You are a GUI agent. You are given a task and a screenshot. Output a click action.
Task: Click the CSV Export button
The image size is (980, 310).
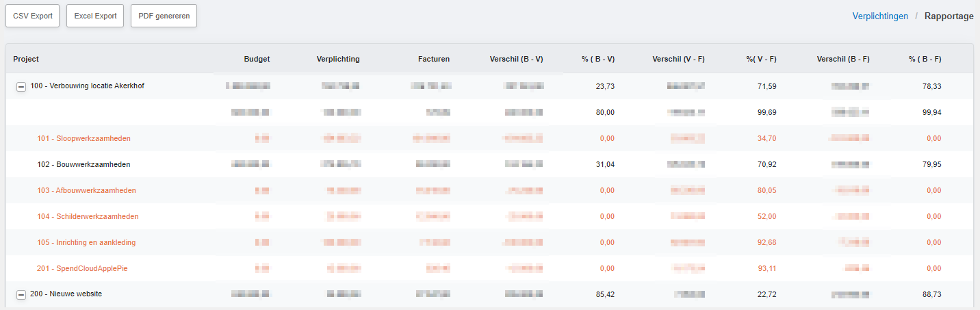tap(33, 16)
